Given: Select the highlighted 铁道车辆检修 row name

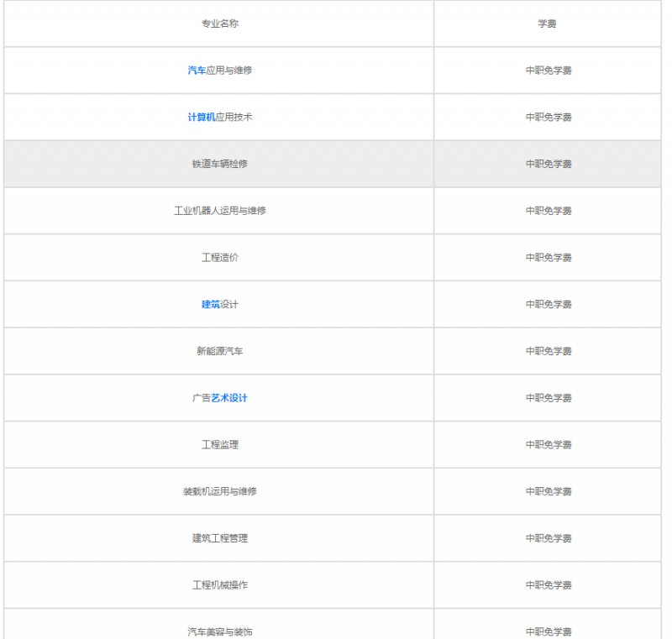Looking at the screenshot, I should pos(219,164).
